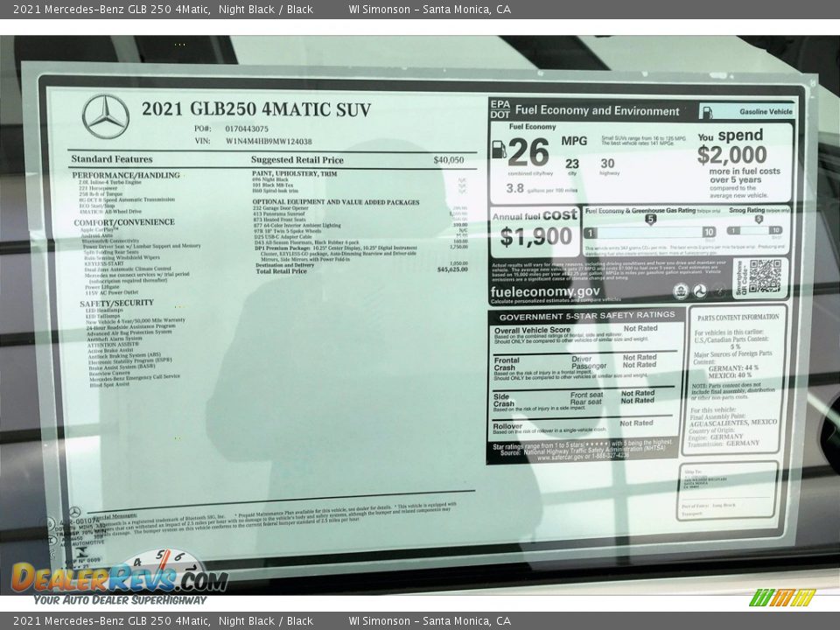Click the 'Gasoline Vehicle' label
The height and width of the screenshot is (630, 840).
766,112
